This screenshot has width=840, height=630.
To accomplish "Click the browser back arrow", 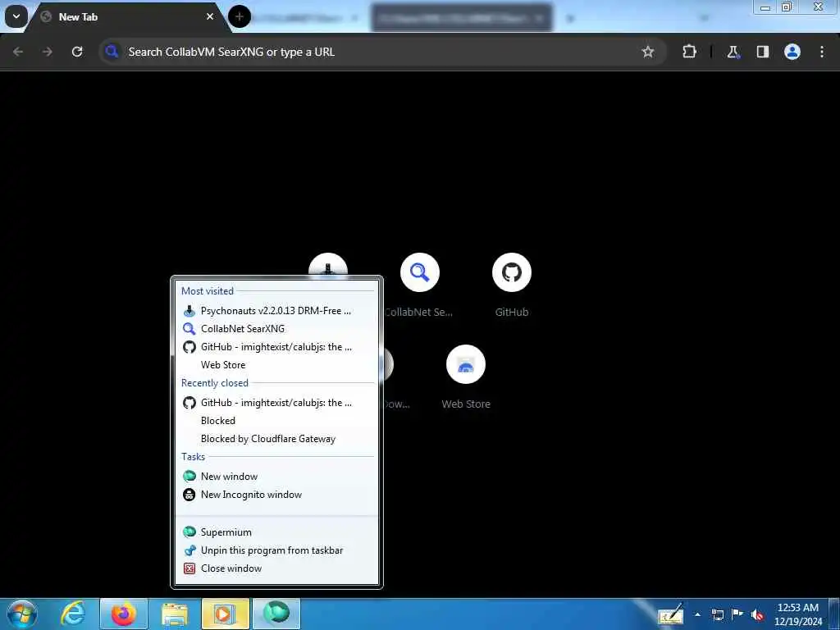I will 18,52.
